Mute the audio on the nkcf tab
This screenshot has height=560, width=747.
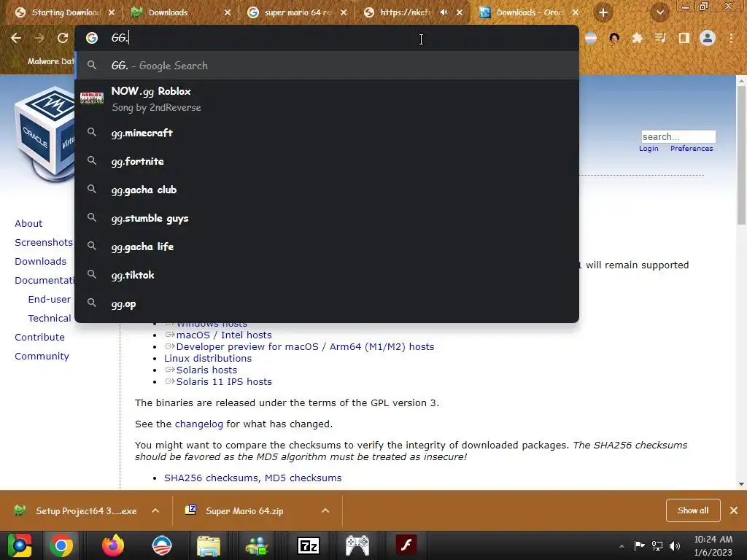tap(444, 12)
